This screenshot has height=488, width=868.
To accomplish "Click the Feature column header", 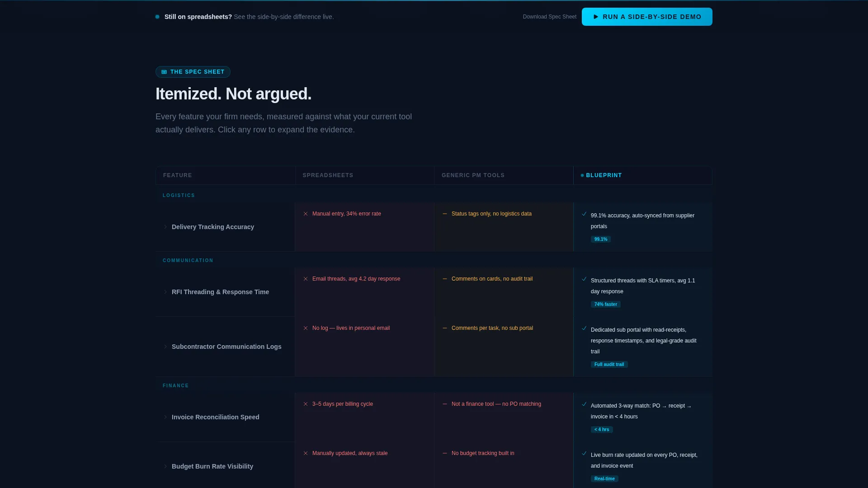I will pyautogui.click(x=226, y=175).
